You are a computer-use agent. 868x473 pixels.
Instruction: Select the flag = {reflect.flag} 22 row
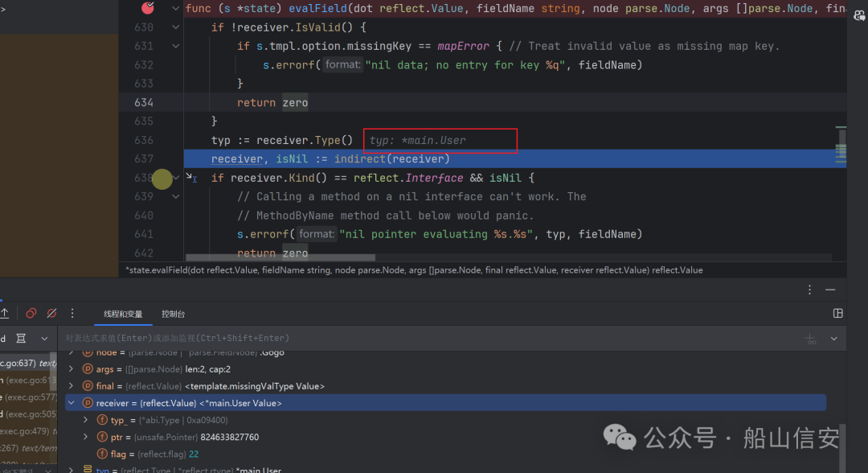[445, 454]
